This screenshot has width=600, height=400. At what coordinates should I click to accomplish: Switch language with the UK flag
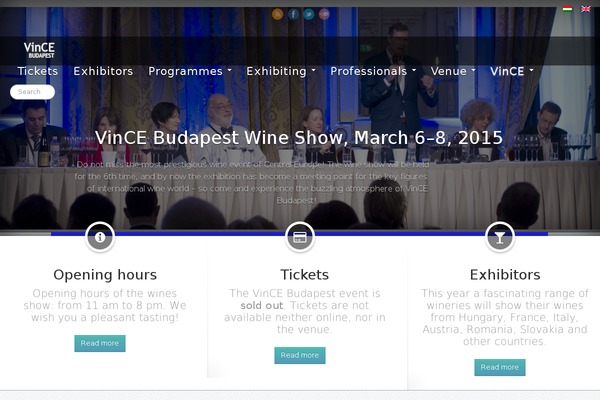[586, 9]
